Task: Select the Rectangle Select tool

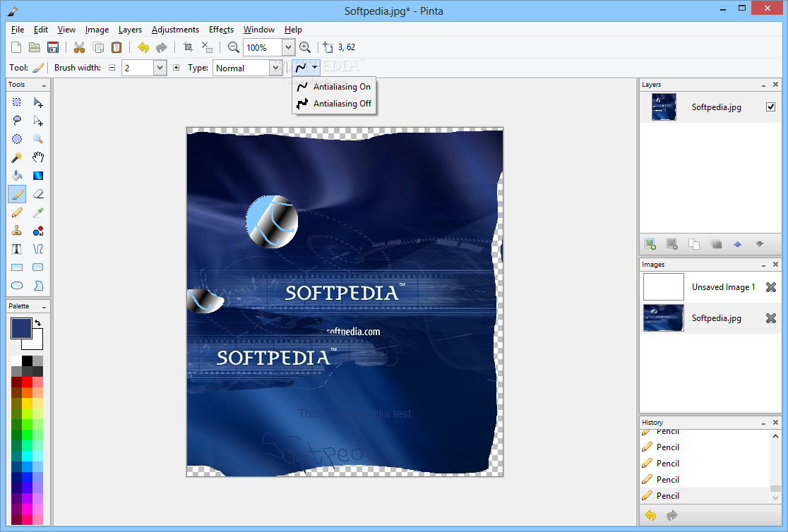Action: click(x=16, y=102)
